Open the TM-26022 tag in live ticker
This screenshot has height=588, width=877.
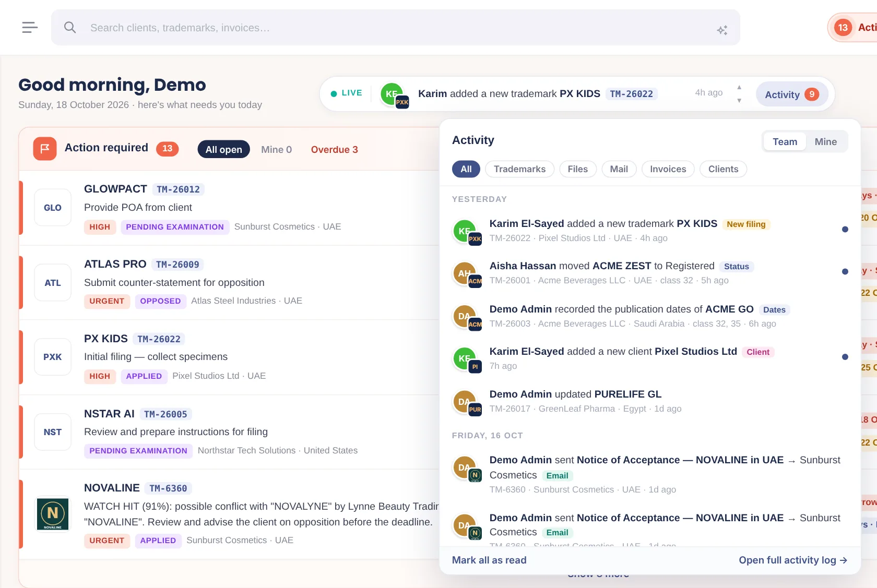point(632,94)
